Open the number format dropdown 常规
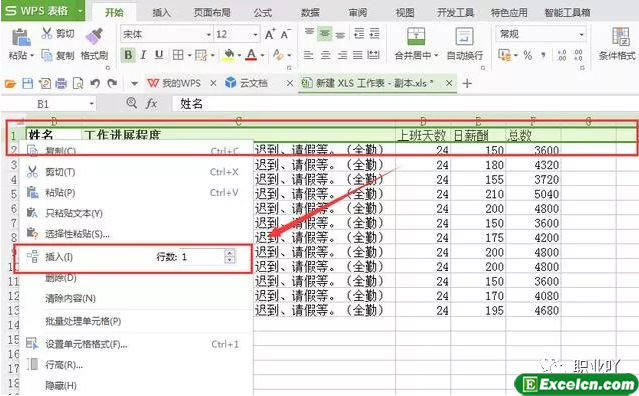 click(x=582, y=35)
